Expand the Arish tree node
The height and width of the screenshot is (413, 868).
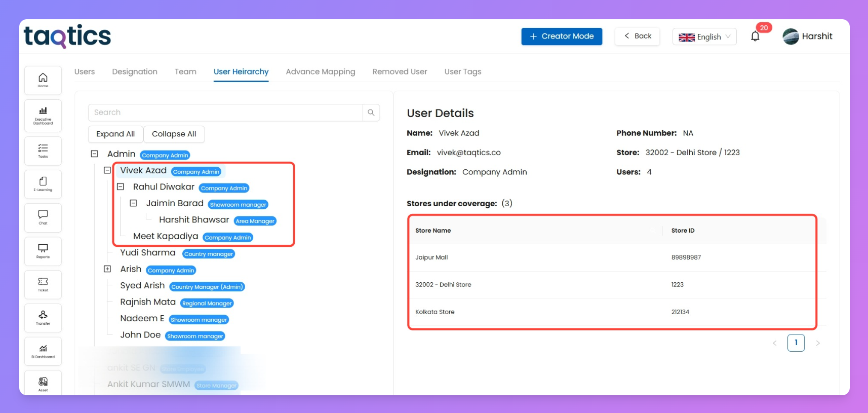(107, 269)
